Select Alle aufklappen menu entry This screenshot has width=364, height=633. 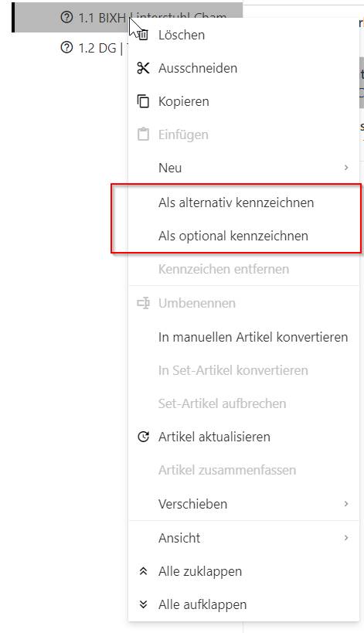pos(243,604)
